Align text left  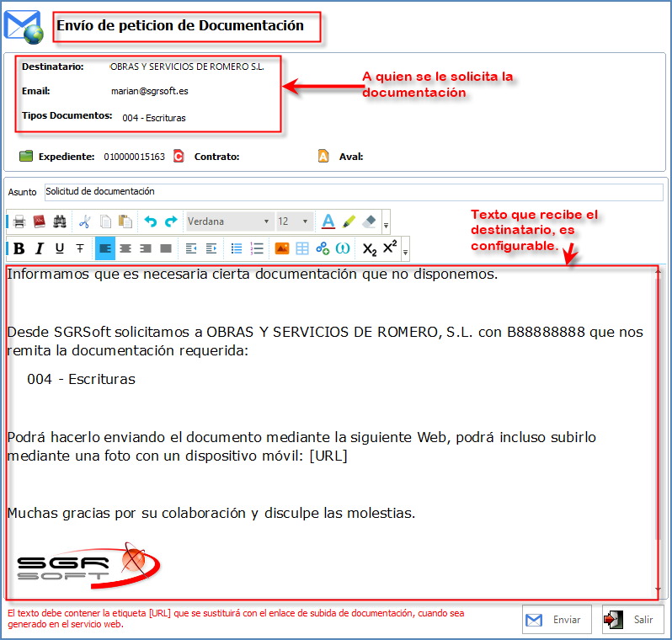pos(105,248)
